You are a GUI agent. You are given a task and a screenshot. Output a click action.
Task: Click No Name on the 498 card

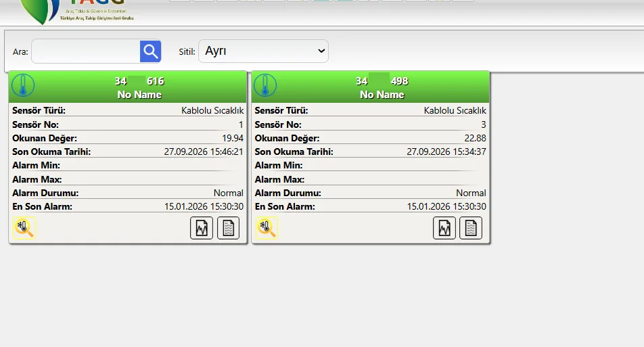pos(382,95)
